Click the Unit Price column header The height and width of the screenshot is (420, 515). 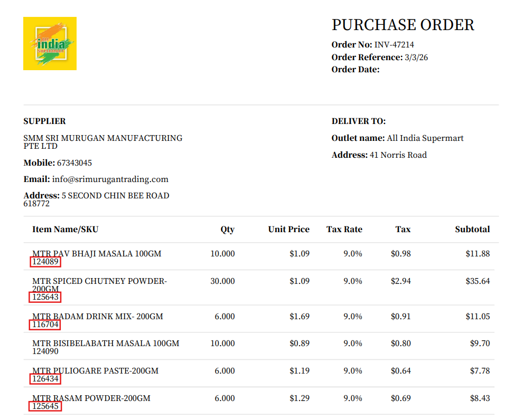pos(288,230)
